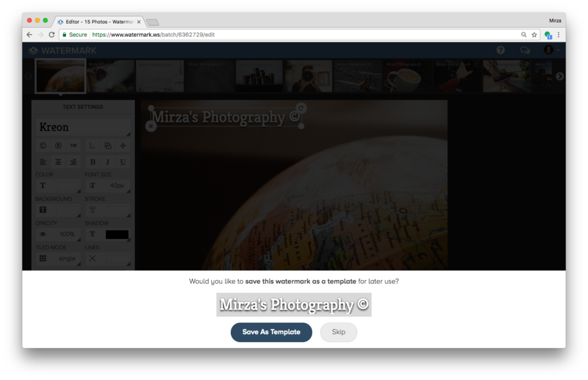
Task: Open the chat bubbles icon in header
Action: pyautogui.click(x=525, y=51)
